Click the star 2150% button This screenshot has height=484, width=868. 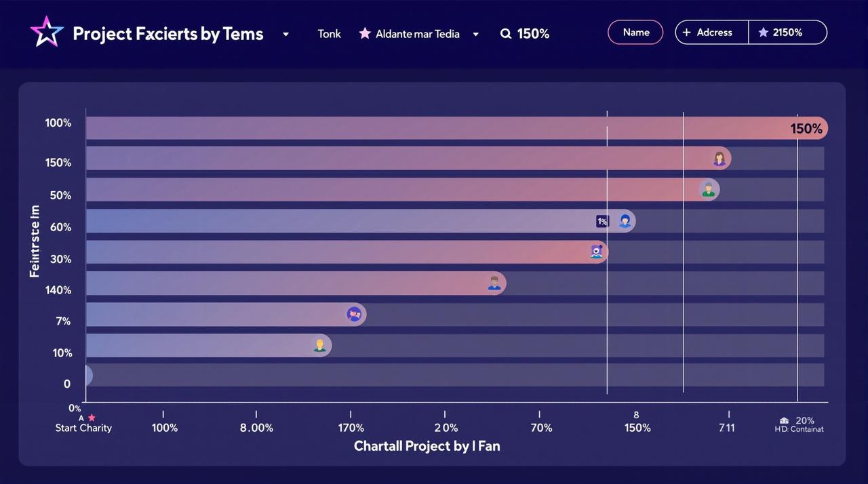788,33
